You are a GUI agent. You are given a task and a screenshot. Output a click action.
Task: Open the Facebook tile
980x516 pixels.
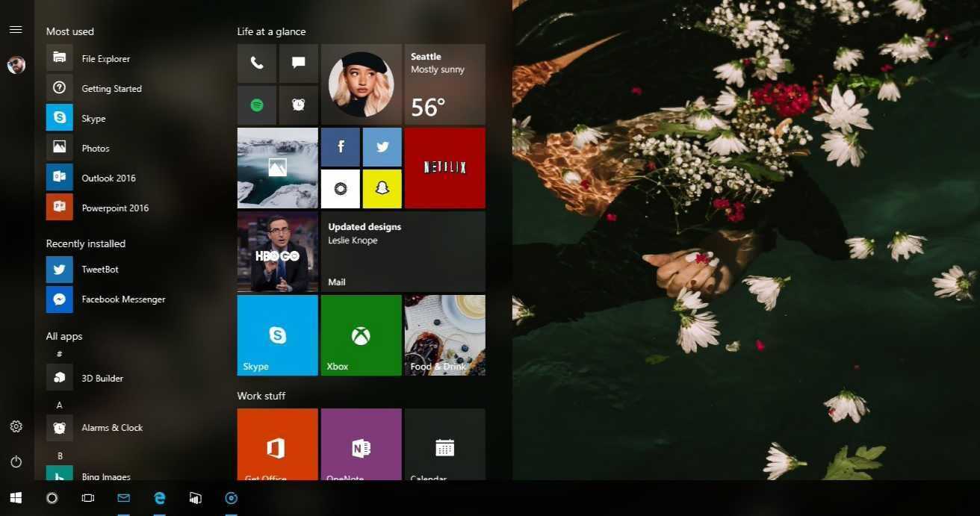click(x=341, y=147)
